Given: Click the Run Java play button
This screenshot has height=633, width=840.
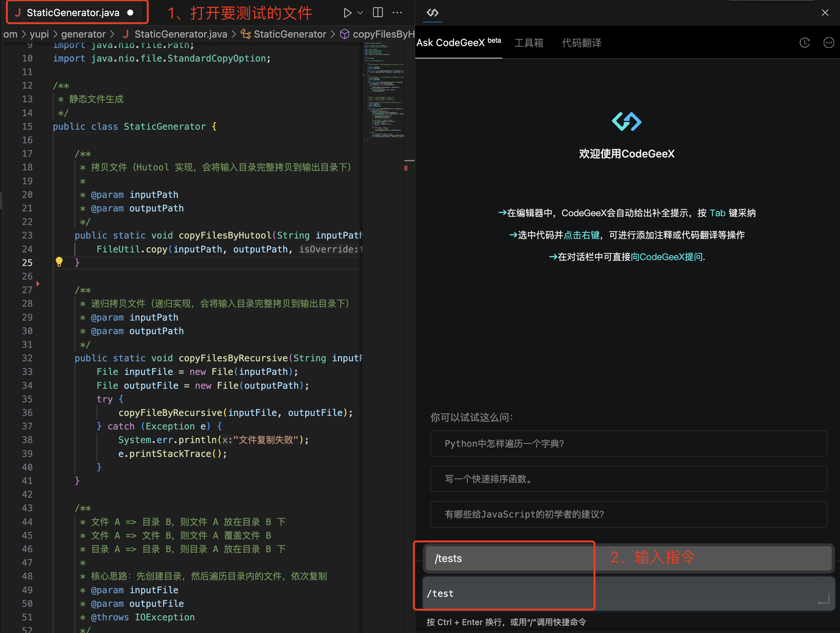Looking at the screenshot, I should point(347,13).
